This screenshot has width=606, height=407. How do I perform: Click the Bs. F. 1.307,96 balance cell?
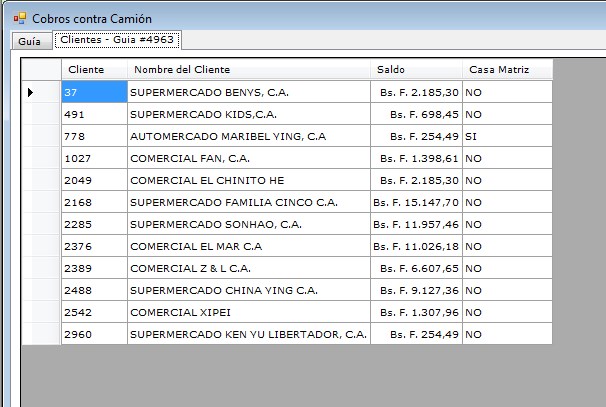[x=416, y=312]
